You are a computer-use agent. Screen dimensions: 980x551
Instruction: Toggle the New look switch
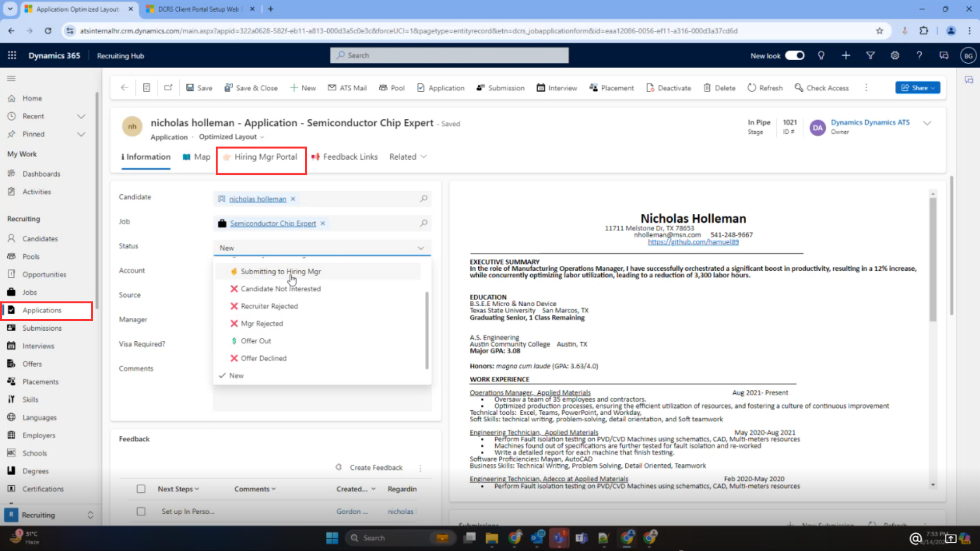click(x=795, y=56)
